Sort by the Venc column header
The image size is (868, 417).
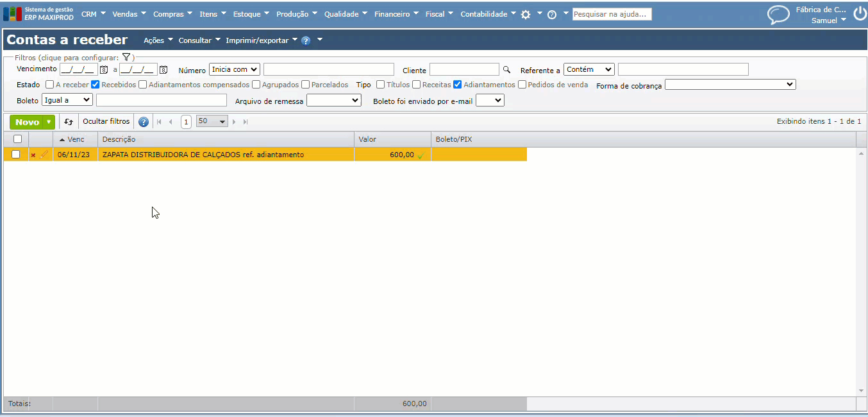point(76,139)
